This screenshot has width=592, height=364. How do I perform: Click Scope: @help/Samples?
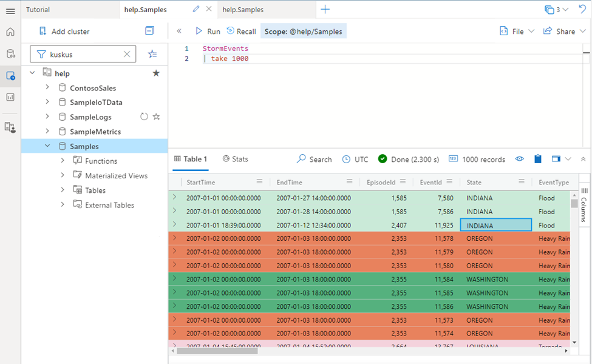(303, 32)
